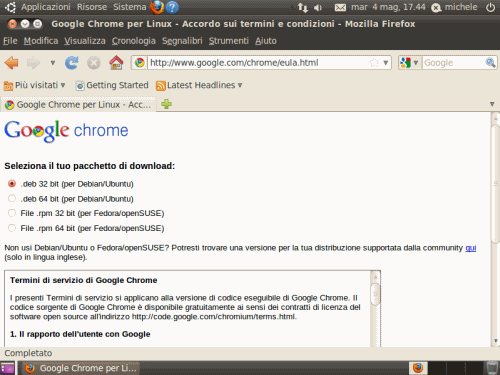Click the power session button
Image resolution: width=500 pixels, height=375 pixels.
(490, 7)
